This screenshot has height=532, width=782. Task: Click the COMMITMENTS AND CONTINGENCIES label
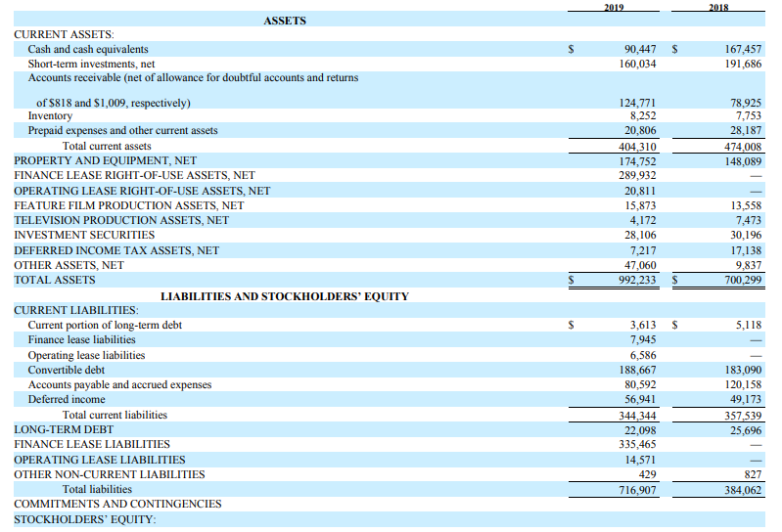tap(117, 504)
